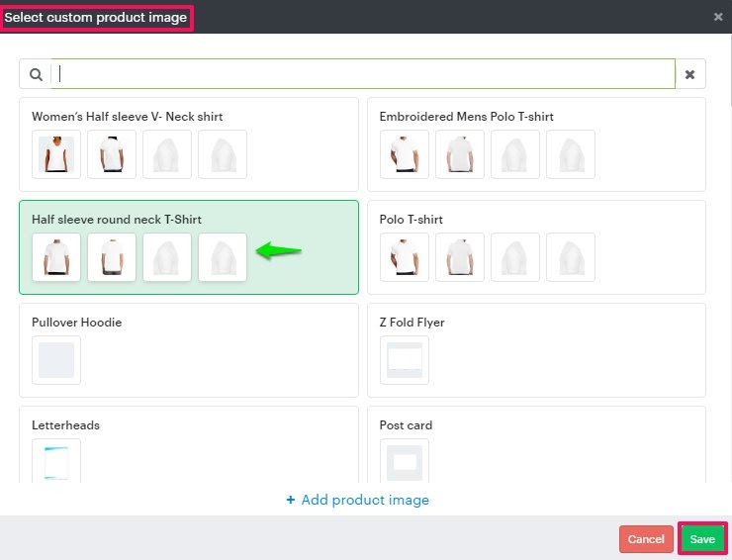Viewport: 732px width, 560px height.
Task: Click the product image search field
Action: pyautogui.click(x=363, y=74)
